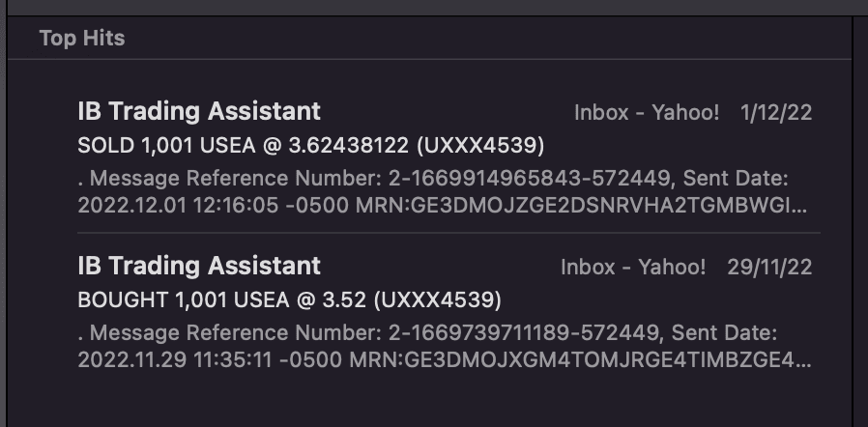
Task: Click Inbox - Yahoo! label beside 29/11/22
Action: pyautogui.click(x=633, y=267)
